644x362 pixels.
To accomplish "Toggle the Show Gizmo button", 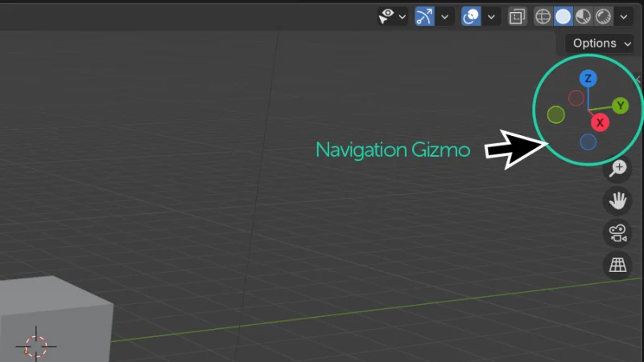I will click(x=425, y=16).
